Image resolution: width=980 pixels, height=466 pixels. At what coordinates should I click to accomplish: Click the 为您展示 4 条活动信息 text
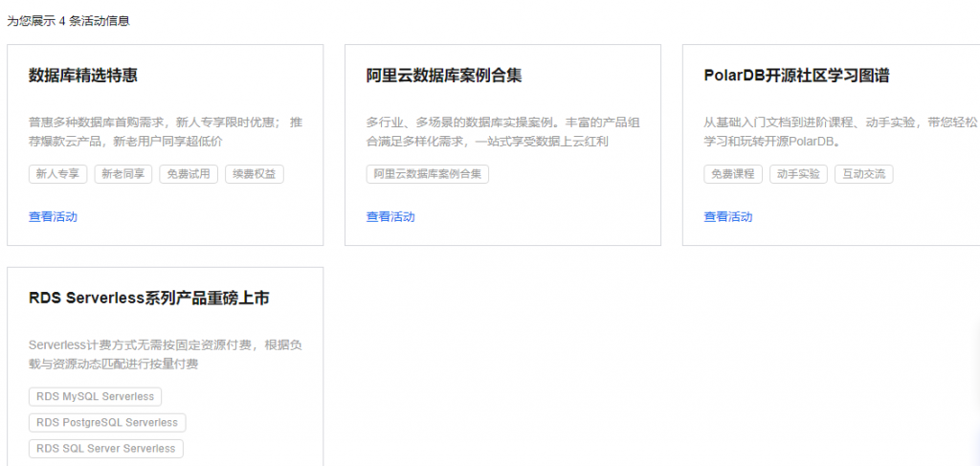coord(68,21)
